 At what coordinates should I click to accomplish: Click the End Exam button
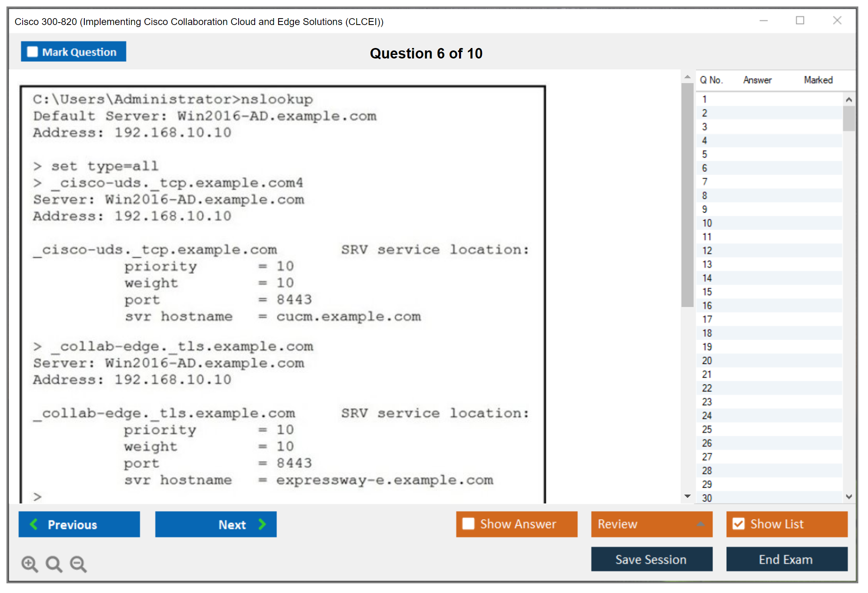tap(786, 559)
